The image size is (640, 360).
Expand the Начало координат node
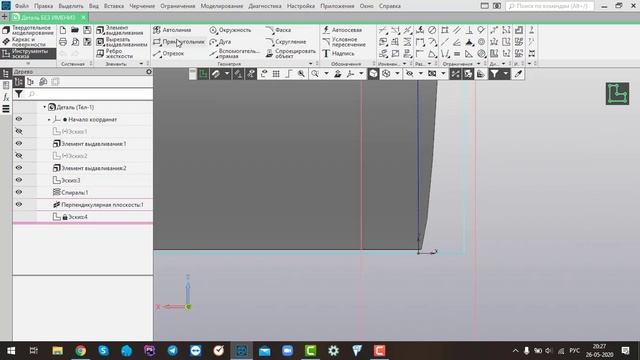[x=49, y=120]
